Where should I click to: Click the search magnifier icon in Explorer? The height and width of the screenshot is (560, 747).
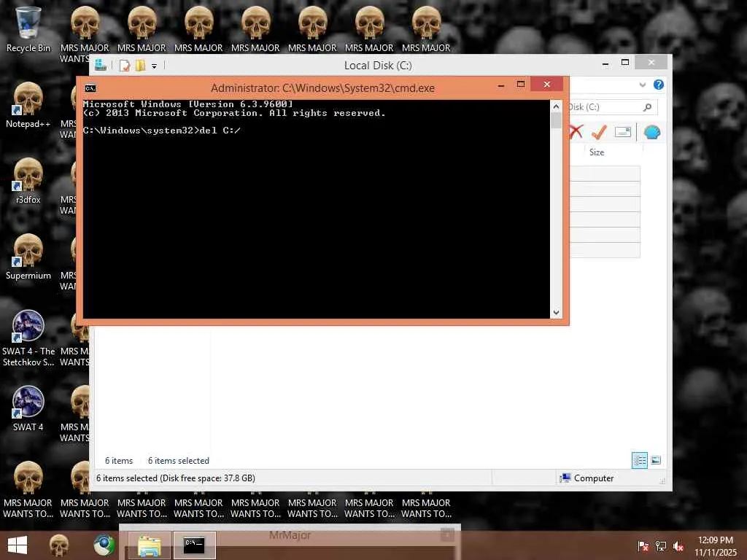tap(647, 107)
